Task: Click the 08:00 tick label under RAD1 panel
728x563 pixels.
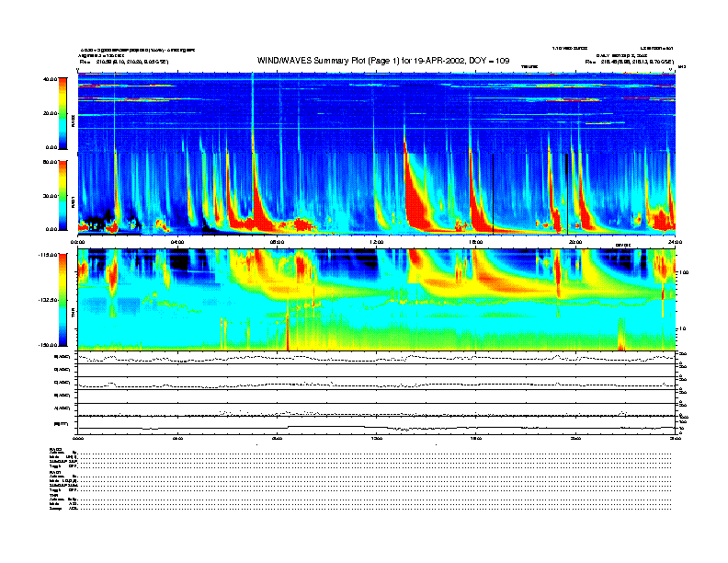Action: click(x=277, y=242)
